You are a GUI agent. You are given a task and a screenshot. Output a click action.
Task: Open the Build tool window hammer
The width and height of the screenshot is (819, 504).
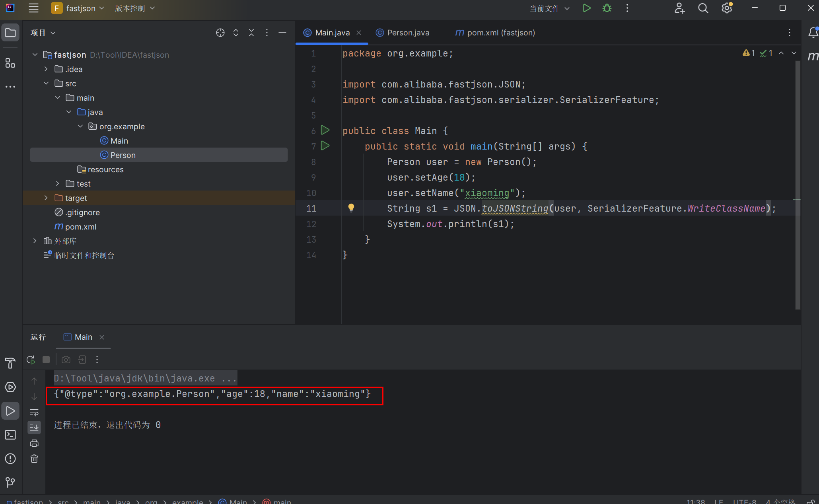point(10,363)
